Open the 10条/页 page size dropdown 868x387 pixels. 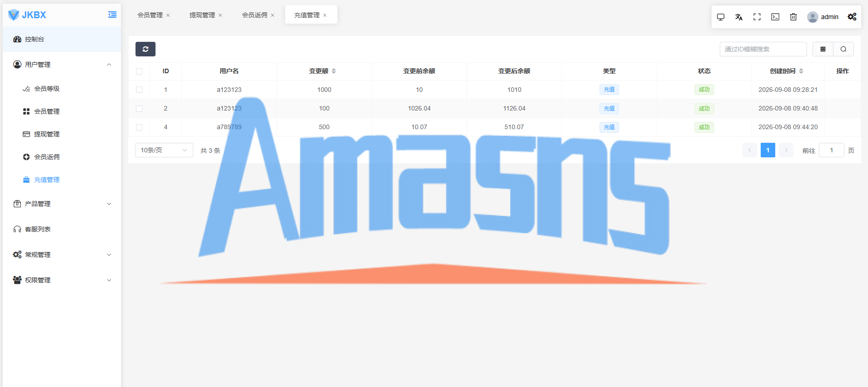point(164,150)
